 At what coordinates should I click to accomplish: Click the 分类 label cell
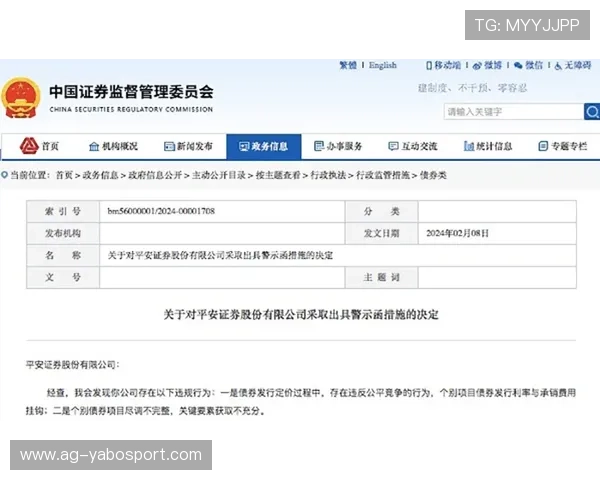(x=382, y=211)
